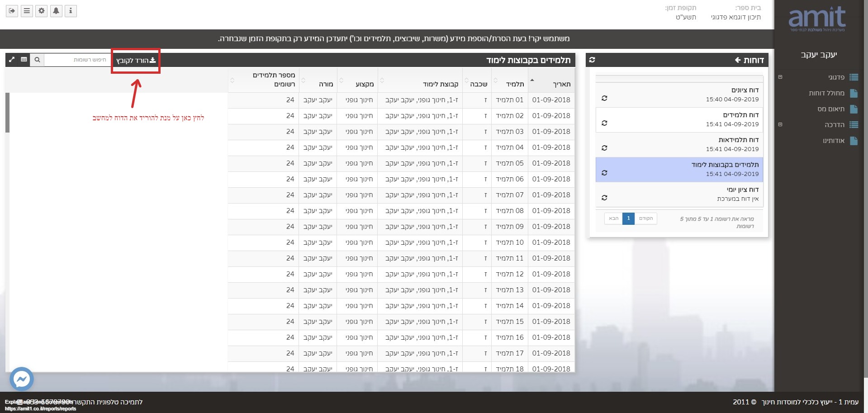Open the פדגוגי sidebar menu
Screen dimensions: 868x413
pyautogui.click(x=836, y=77)
